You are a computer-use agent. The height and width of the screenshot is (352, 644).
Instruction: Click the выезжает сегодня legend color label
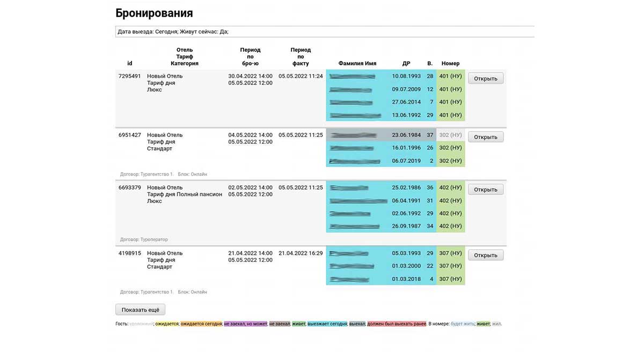tap(327, 324)
